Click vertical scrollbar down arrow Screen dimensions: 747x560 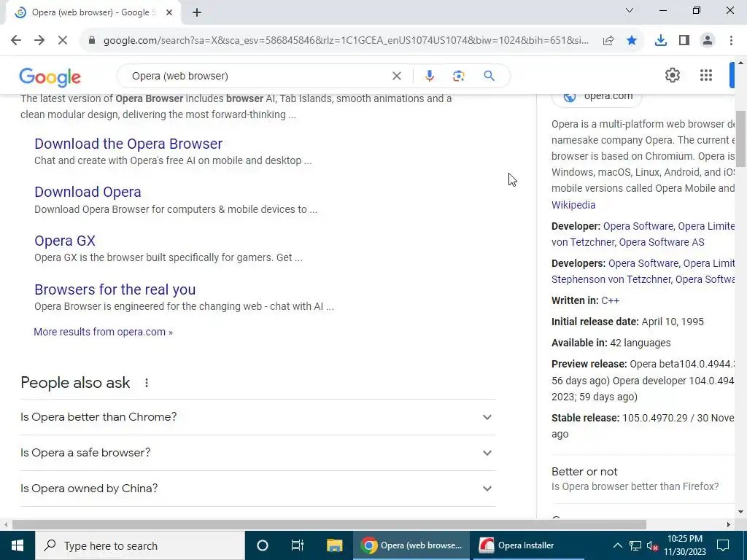click(x=741, y=513)
